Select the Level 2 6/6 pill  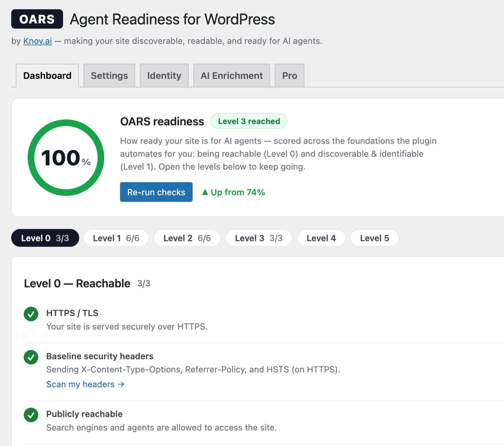point(187,238)
